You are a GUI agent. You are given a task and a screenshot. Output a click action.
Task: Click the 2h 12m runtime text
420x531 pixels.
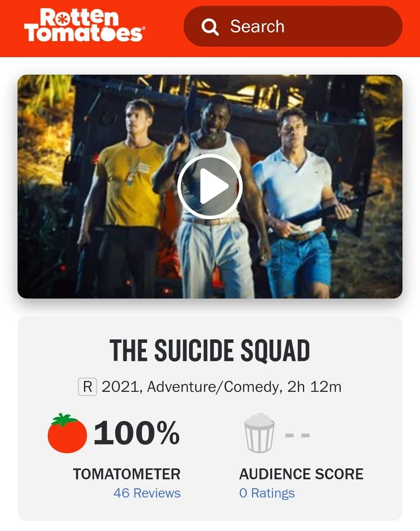pos(314,386)
